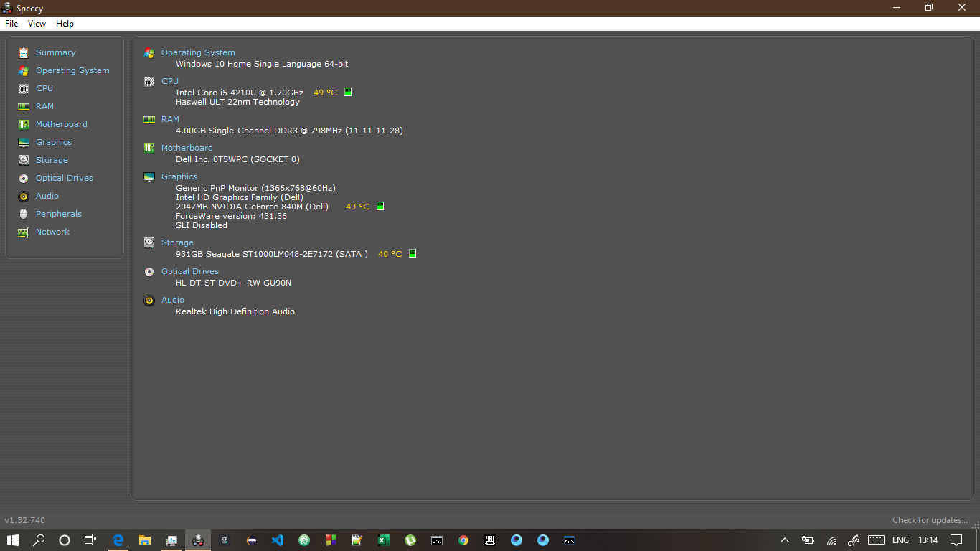
Task: Click the Network icon in sidebar
Action: [24, 232]
